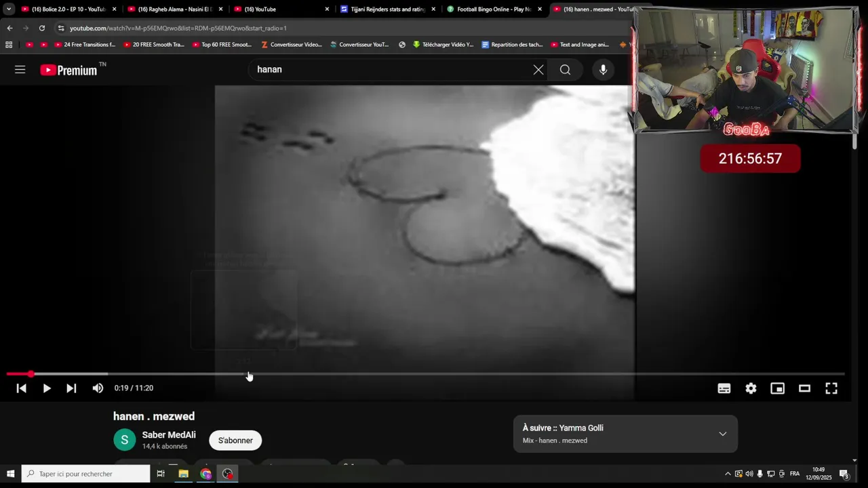
Task: Click the 216:56:57 stream timer
Action: click(750, 159)
